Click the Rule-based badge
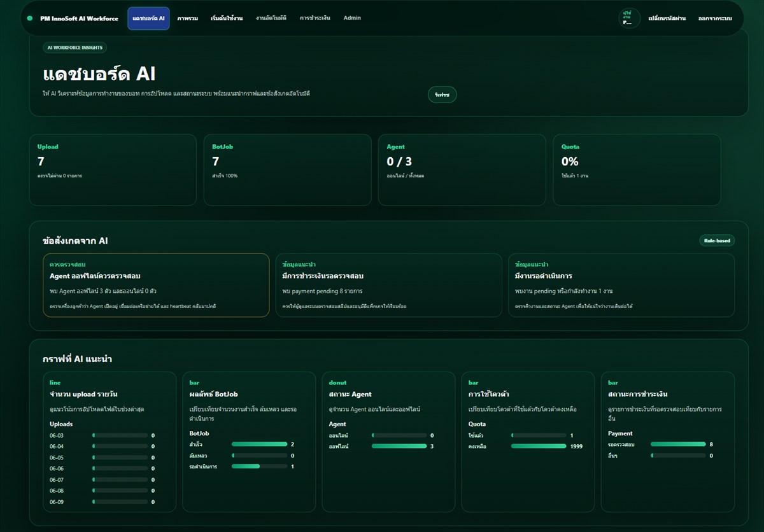Image resolution: width=764 pixels, height=532 pixels. (717, 241)
